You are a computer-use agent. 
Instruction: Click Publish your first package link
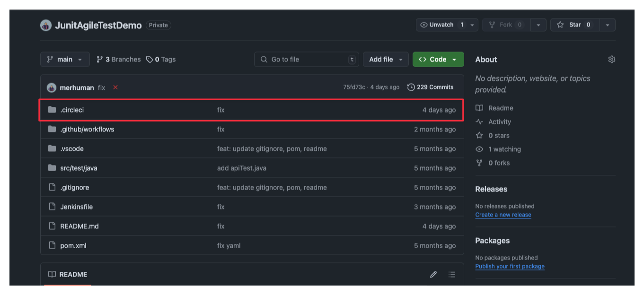pos(510,266)
